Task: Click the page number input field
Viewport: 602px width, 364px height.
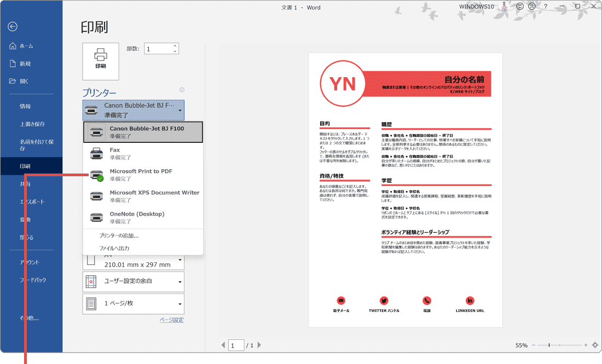Action: coord(236,345)
